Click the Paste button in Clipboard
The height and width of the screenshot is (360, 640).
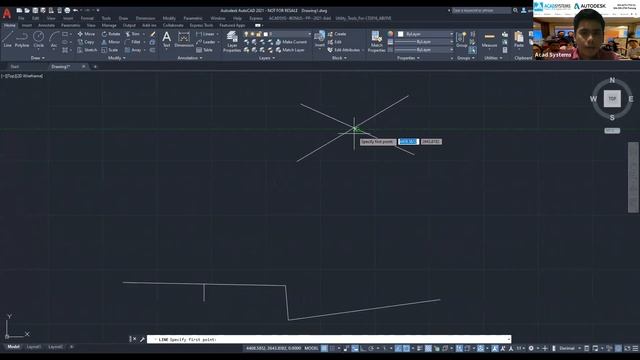[x=519, y=40]
